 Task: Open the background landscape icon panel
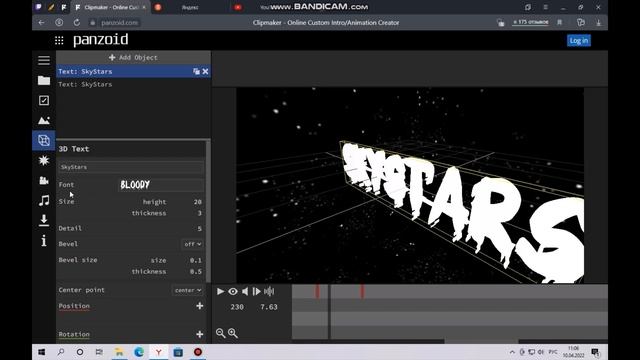pos(44,120)
